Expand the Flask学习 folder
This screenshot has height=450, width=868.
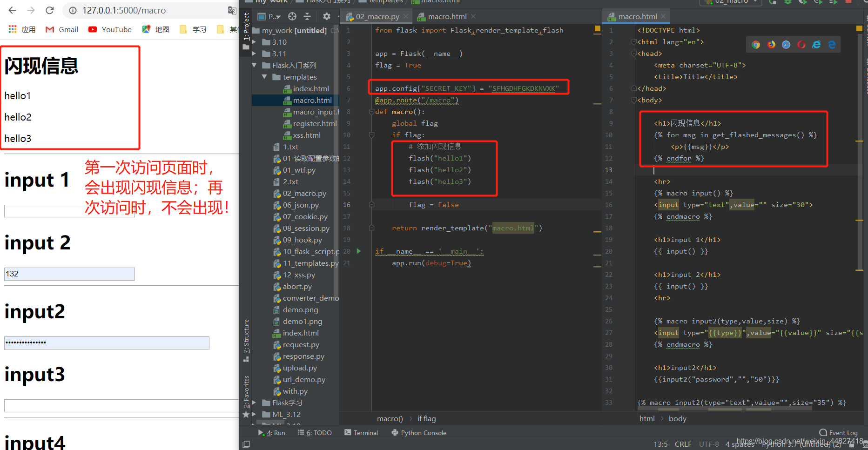tap(254, 403)
